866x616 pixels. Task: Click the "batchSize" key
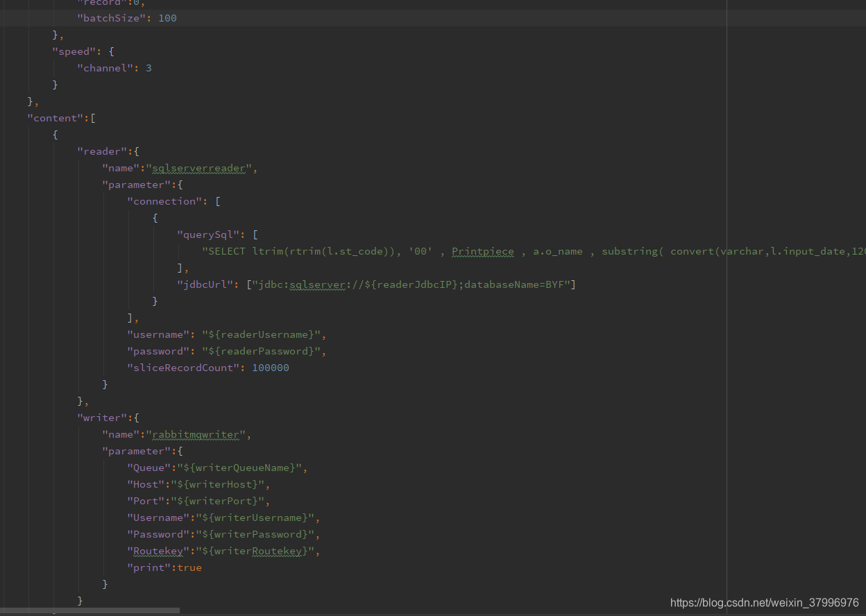pyautogui.click(x=111, y=18)
